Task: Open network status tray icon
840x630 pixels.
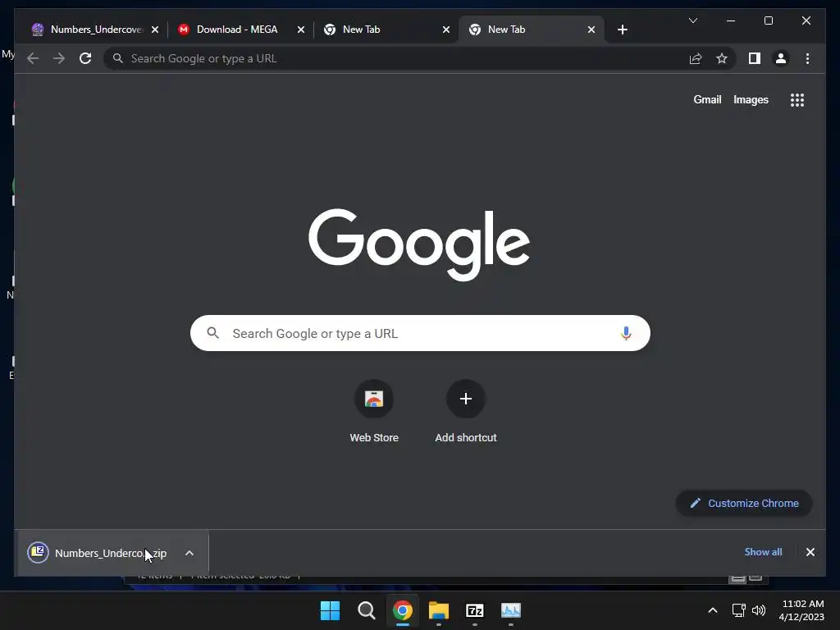Action: coord(739,610)
